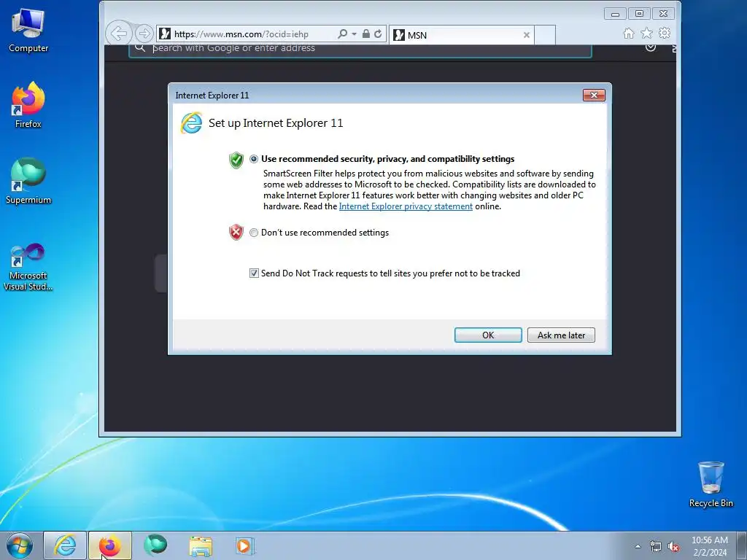
Task: Show hidden icons in system tray
Action: click(x=638, y=546)
